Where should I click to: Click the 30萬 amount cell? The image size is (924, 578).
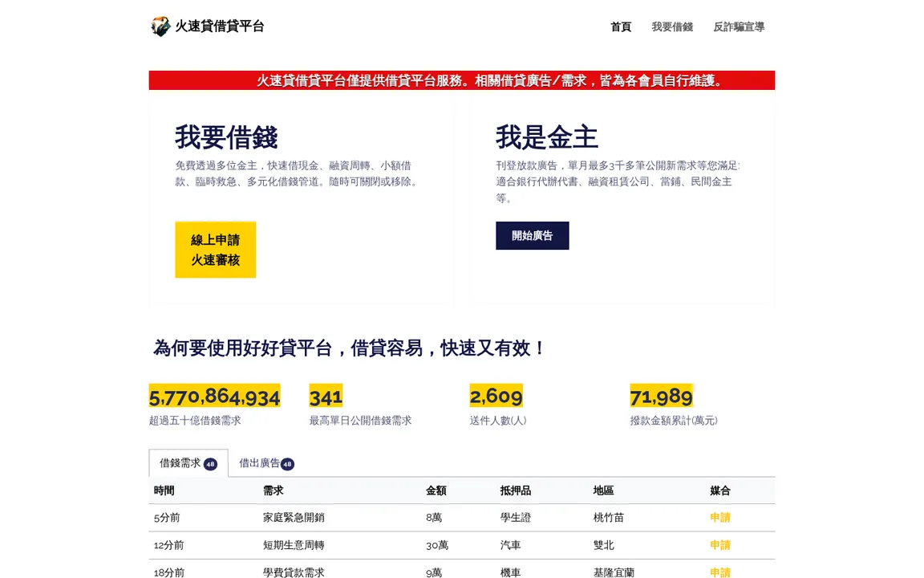pyautogui.click(x=436, y=545)
